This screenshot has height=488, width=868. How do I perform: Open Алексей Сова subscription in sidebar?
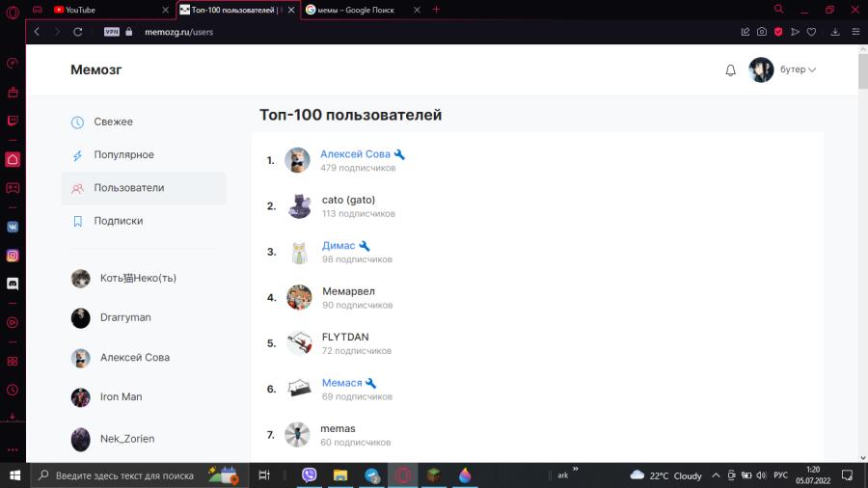[x=121, y=358]
